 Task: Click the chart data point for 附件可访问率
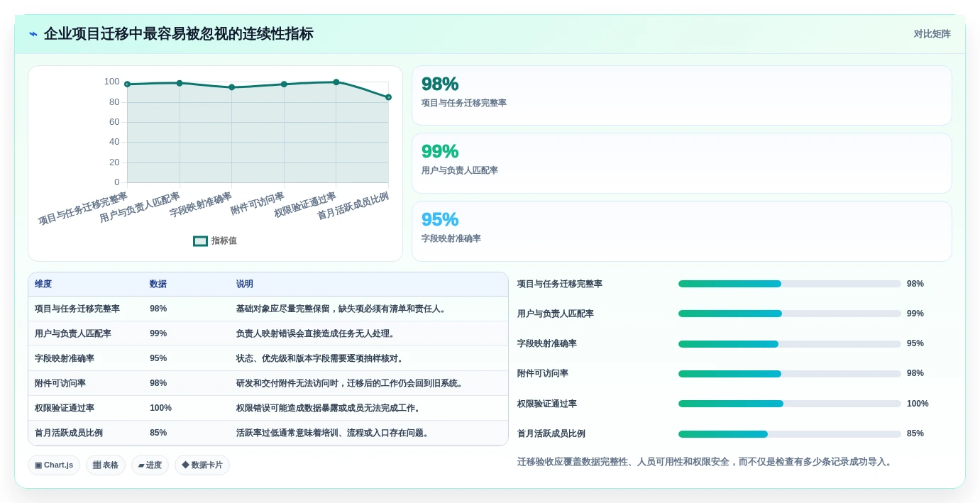pos(284,84)
